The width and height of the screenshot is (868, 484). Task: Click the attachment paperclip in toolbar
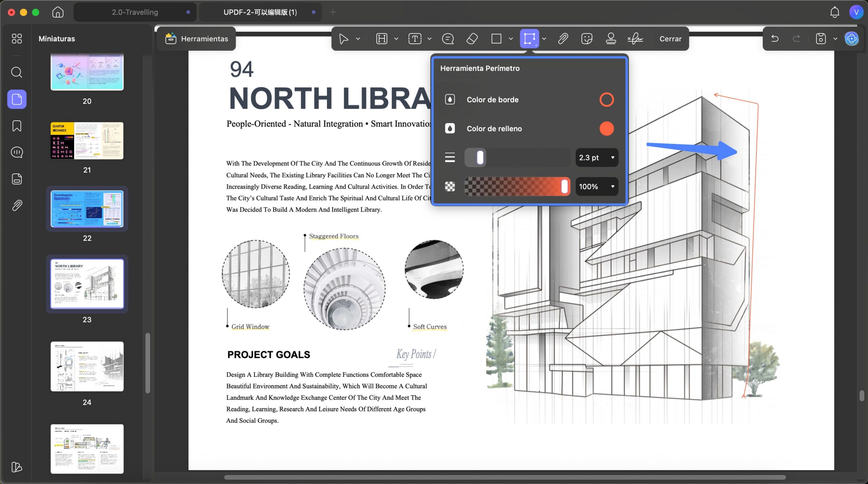point(563,39)
